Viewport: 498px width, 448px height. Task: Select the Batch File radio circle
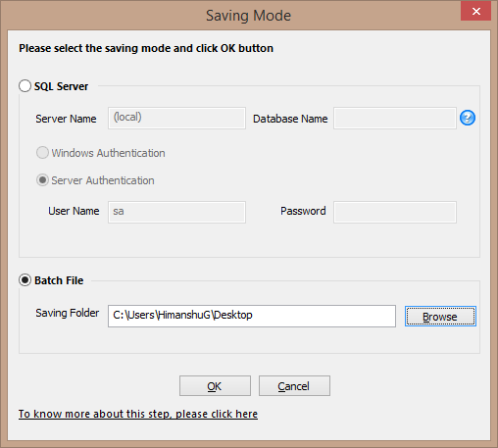tap(25, 280)
